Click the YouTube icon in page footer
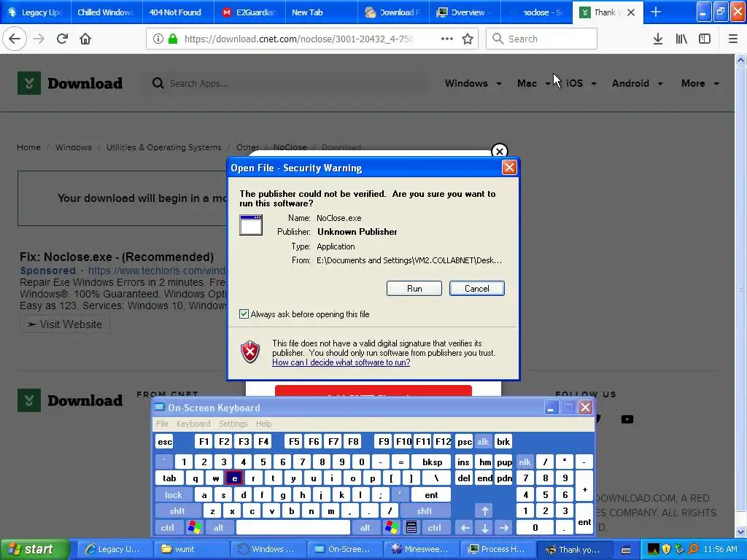Screen dimensions: 747x560 pyautogui.click(x=627, y=419)
